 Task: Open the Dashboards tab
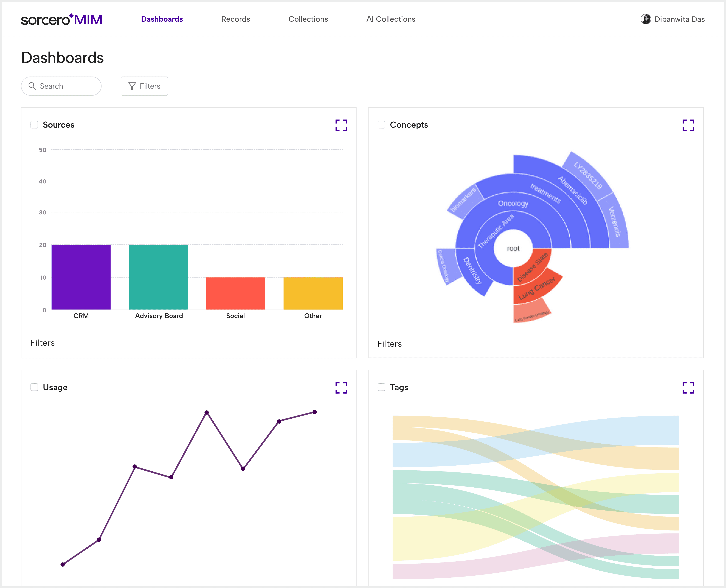click(x=162, y=19)
